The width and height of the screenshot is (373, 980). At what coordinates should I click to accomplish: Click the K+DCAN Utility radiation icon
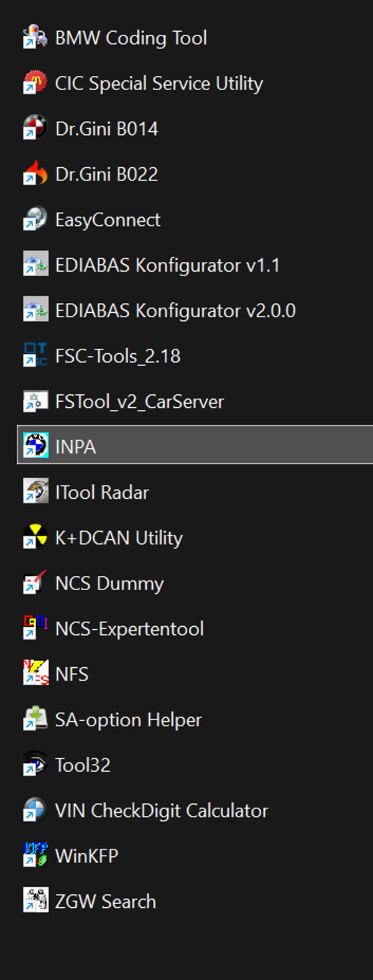tap(35, 537)
